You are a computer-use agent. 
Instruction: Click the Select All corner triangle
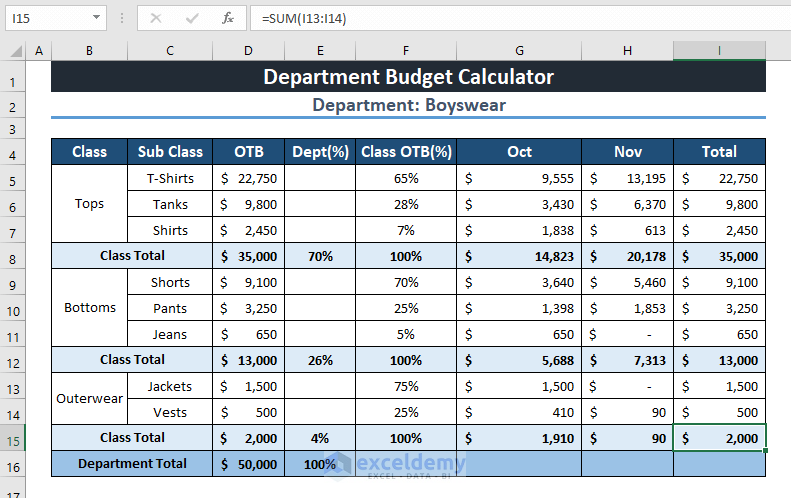tap(13, 50)
